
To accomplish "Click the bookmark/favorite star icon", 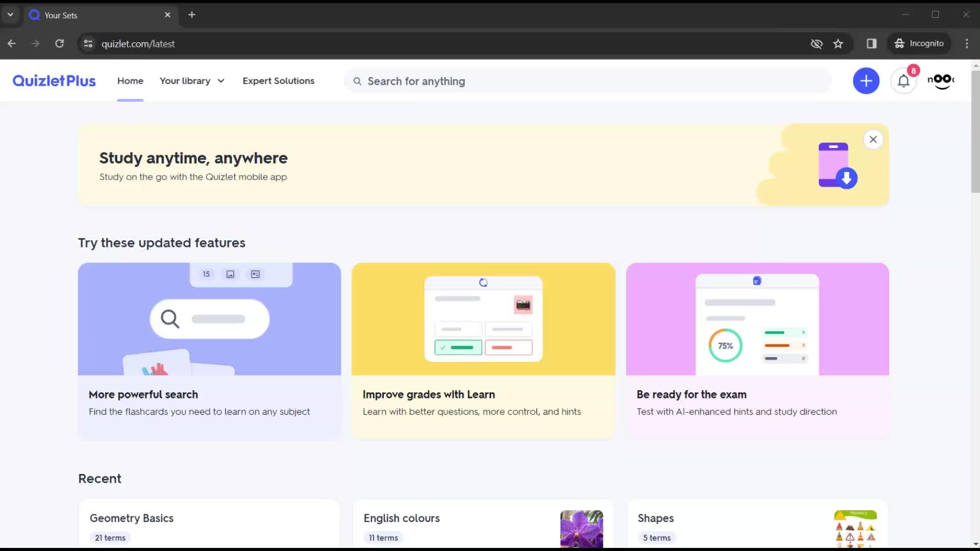I will coord(839,44).
